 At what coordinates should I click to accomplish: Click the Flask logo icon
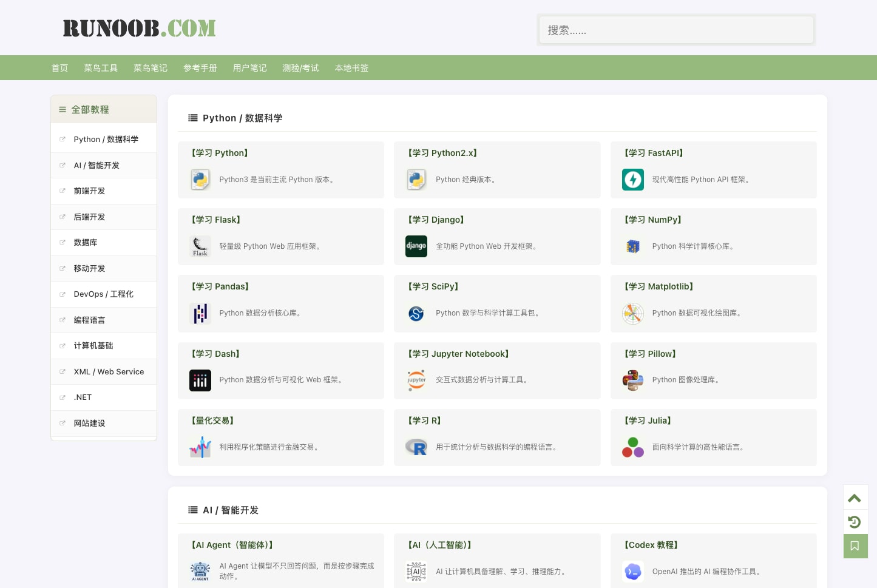coord(200,246)
